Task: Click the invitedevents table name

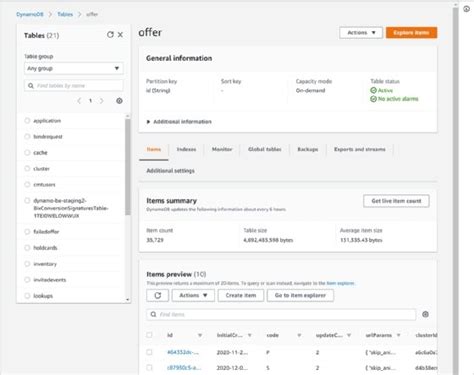Action: (50, 280)
